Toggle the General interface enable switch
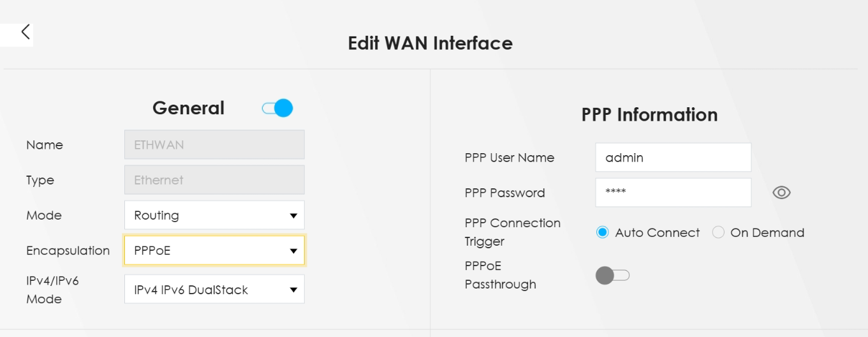The image size is (868, 337). click(277, 109)
